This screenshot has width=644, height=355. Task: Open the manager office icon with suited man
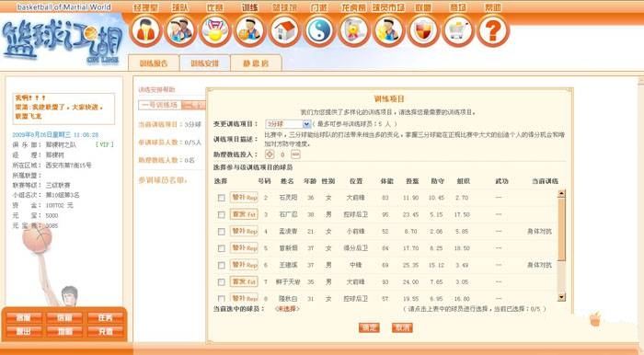coord(145,31)
